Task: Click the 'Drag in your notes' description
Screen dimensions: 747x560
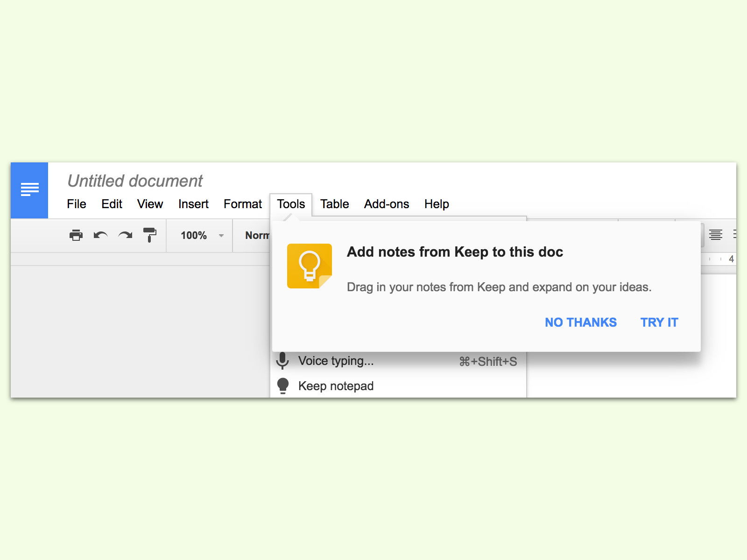Action: tap(499, 287)
